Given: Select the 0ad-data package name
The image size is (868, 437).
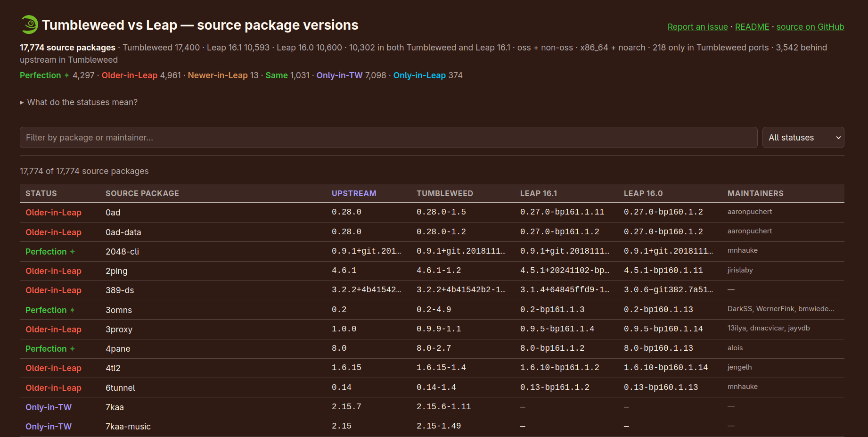Looking at the screenshot, I should click(x=123, y=232).
